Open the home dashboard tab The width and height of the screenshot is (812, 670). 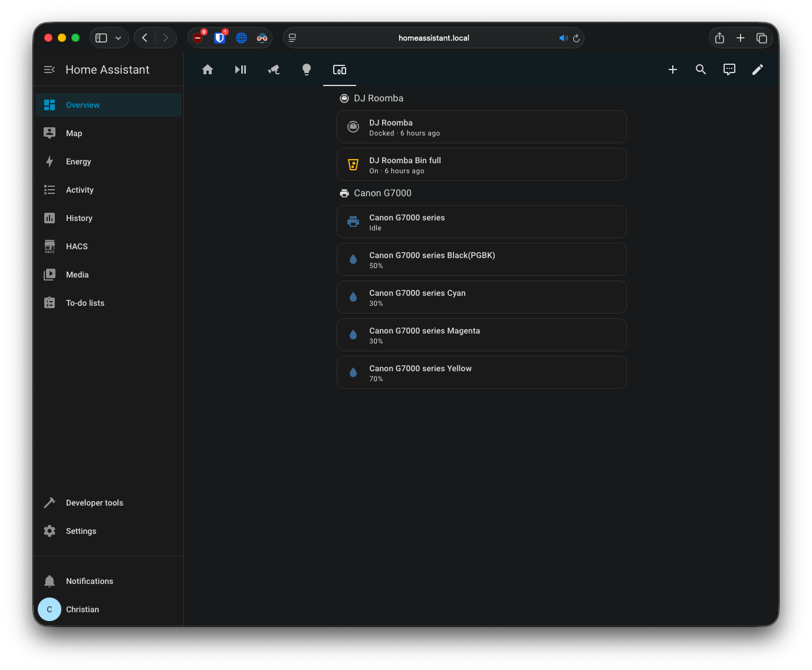tap(208, 70)
